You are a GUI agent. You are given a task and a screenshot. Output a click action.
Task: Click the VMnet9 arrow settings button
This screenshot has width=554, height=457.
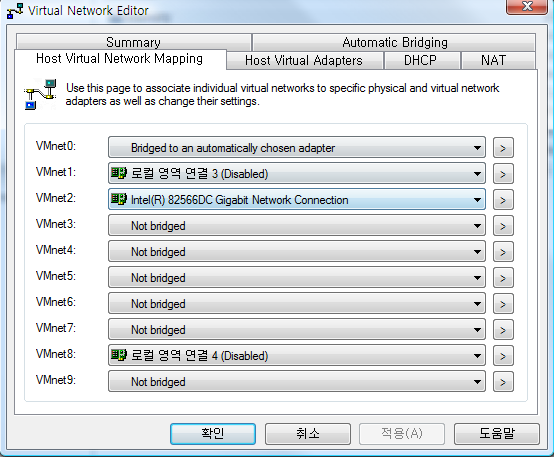pyautogui.click(x=503, y=382)
